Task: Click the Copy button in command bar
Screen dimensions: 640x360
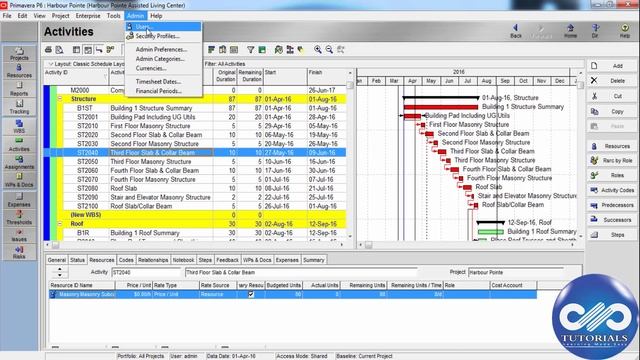Action: (x=611, y=111)
